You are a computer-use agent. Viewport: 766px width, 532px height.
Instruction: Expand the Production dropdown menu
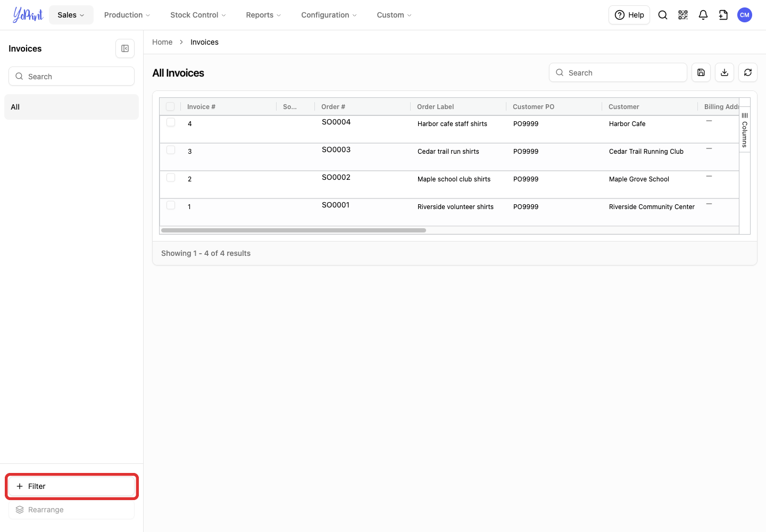tap(127, 15)
